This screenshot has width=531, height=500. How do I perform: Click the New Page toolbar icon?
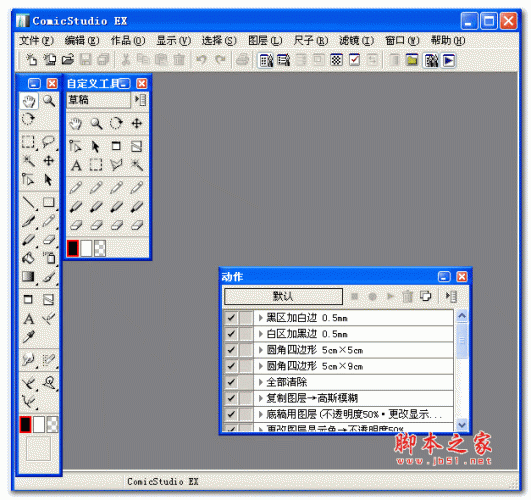tap(31, 60)
